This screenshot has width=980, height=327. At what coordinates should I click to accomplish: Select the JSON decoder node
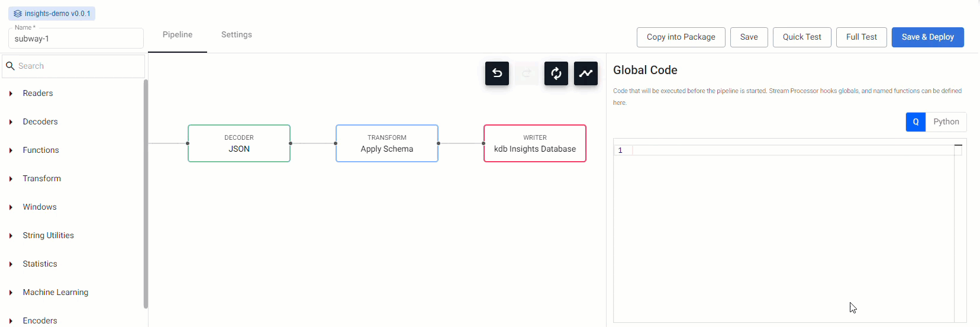coord(239,143)
